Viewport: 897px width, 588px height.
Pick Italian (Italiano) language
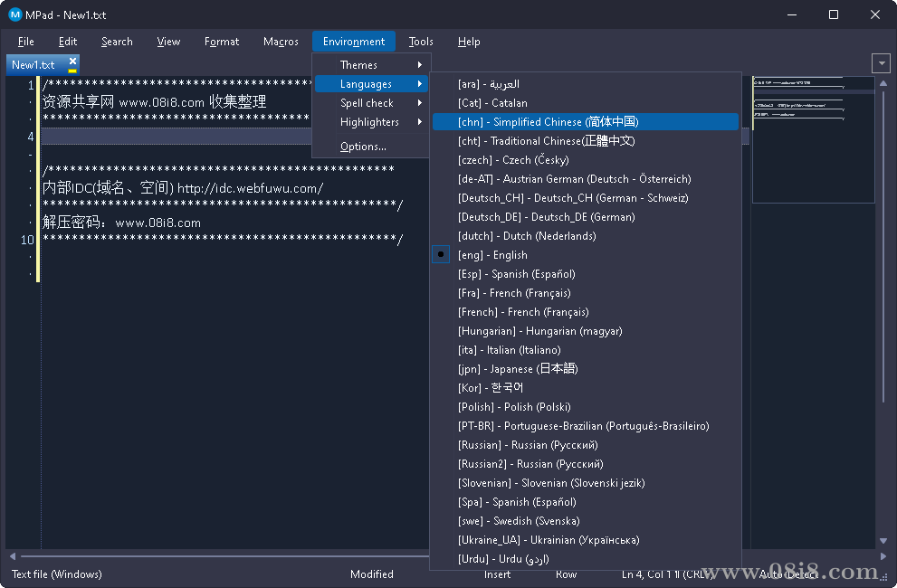click(x=586, y=349)
